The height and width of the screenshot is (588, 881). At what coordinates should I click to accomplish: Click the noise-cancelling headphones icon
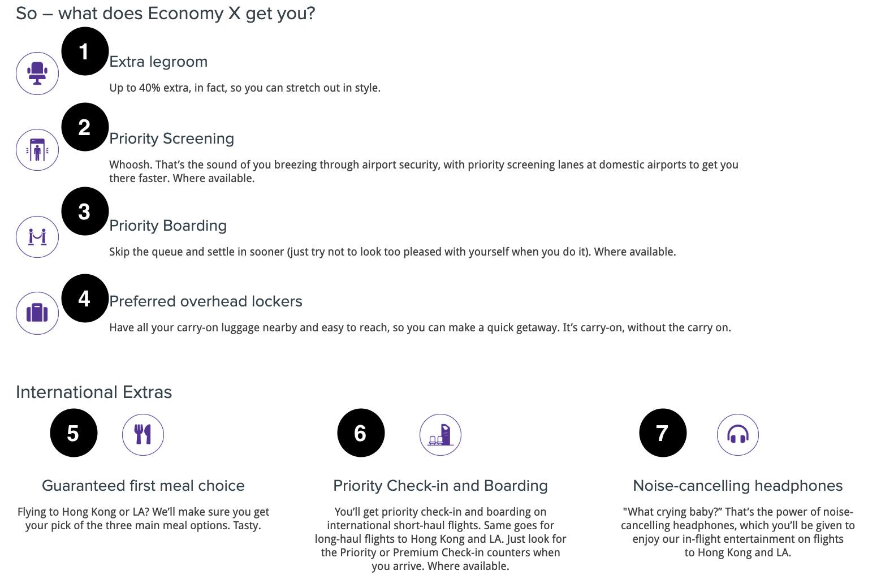(738, 434)
